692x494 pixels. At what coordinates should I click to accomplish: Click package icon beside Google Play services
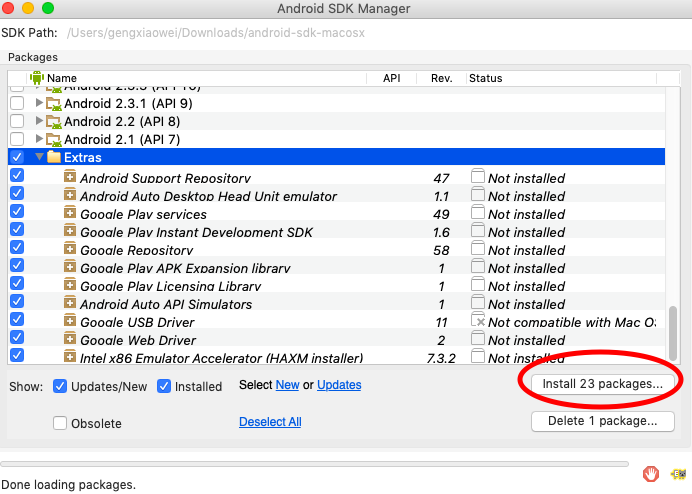[x=70, y=212]
